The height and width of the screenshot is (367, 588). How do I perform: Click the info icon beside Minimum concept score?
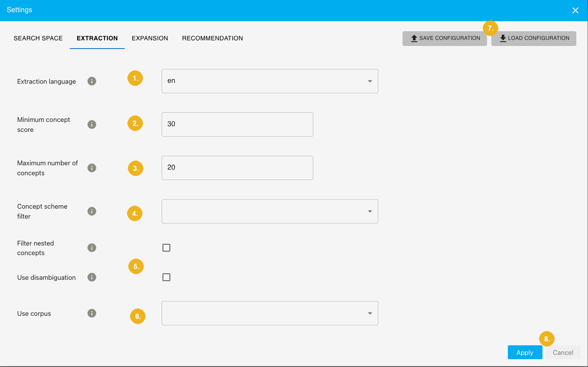[91, 124]
